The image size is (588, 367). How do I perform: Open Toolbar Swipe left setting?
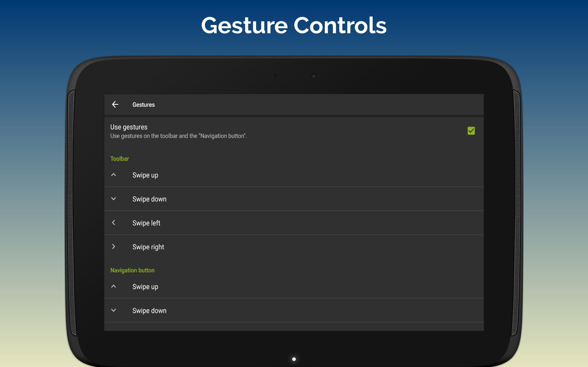[x=146, y=223]
